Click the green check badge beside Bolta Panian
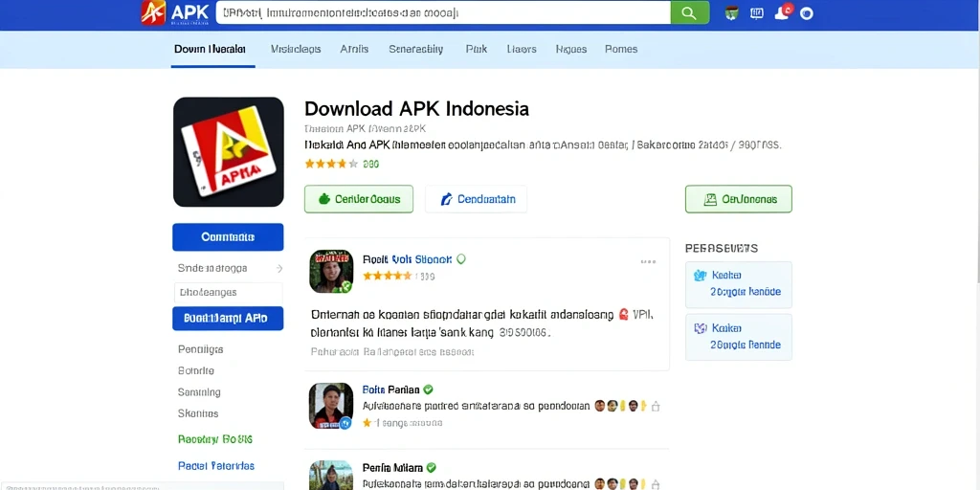Image resolution: width=980 pixels, height=490 pixels. pos(428,390)
